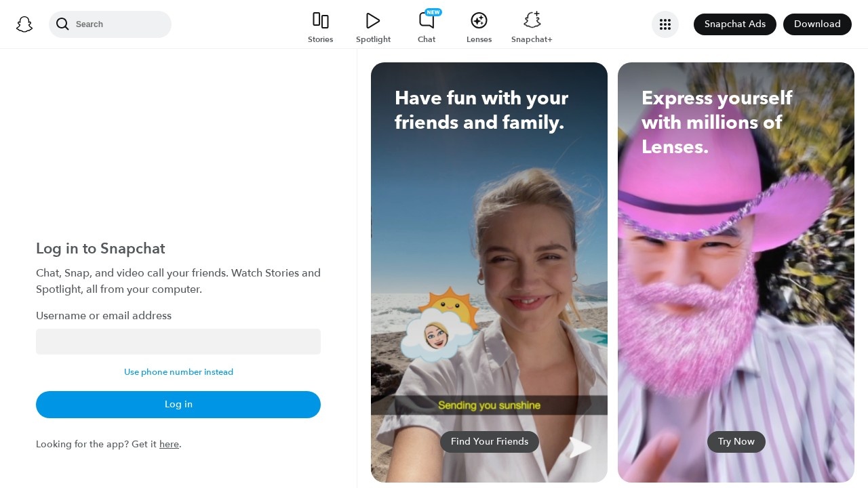Open the 'Have fun with your friends' card
The image size is (868, 488).
489,272
